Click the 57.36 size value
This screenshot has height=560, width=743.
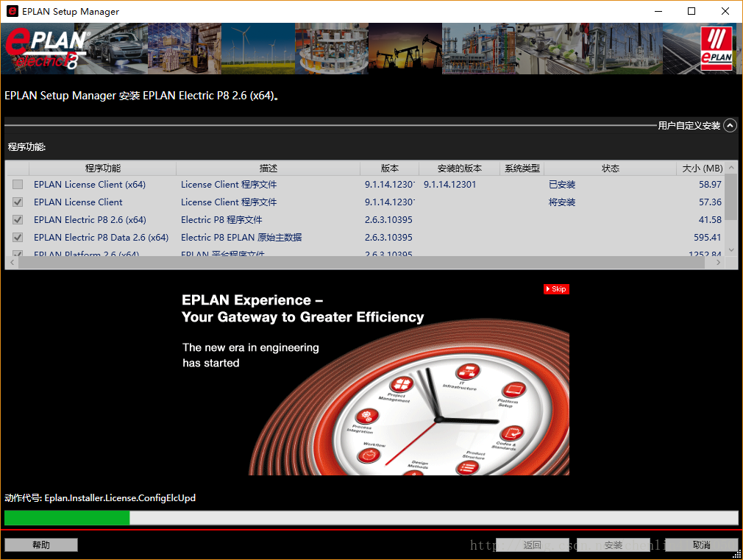[x=710, y=202]
